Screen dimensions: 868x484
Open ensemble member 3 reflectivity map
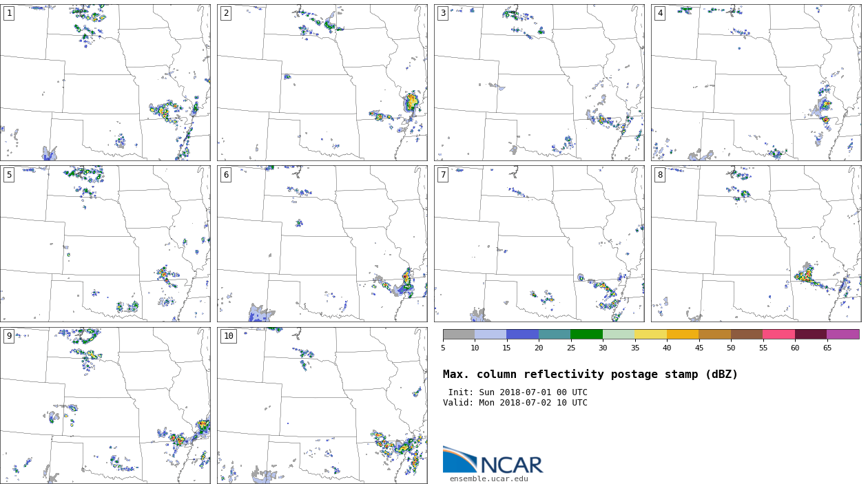pos(539,83)
